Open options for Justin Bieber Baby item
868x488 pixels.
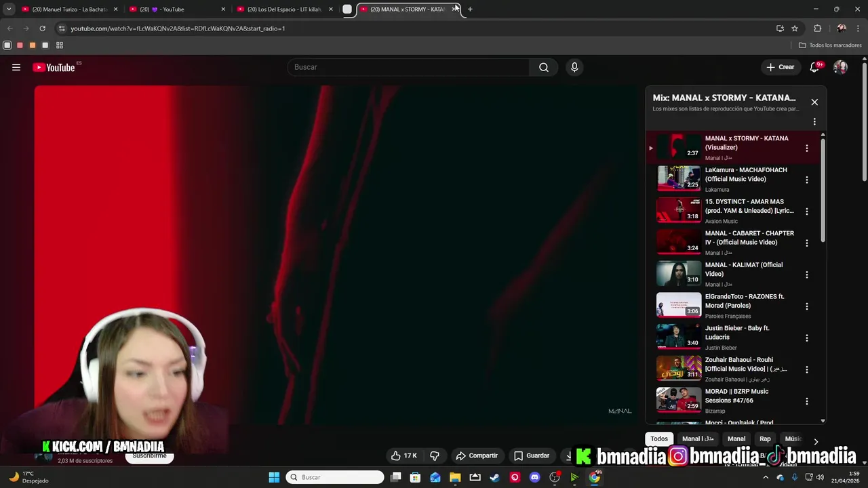tap(806, 338)
